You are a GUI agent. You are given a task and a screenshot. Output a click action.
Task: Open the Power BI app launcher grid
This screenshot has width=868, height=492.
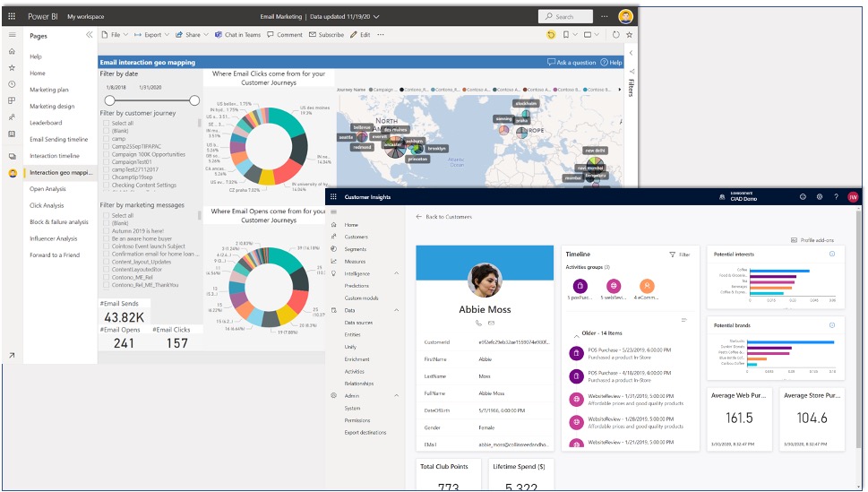pyautogui.click(x=13, y=16)
